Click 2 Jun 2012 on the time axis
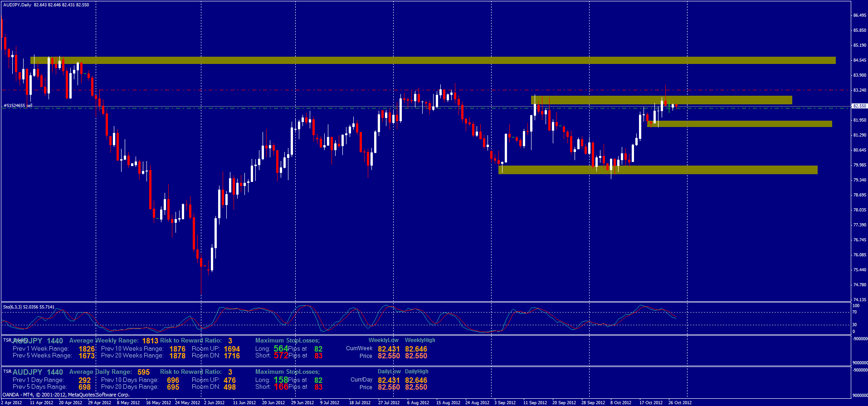868x406 pixels. (x=214, y=402)
